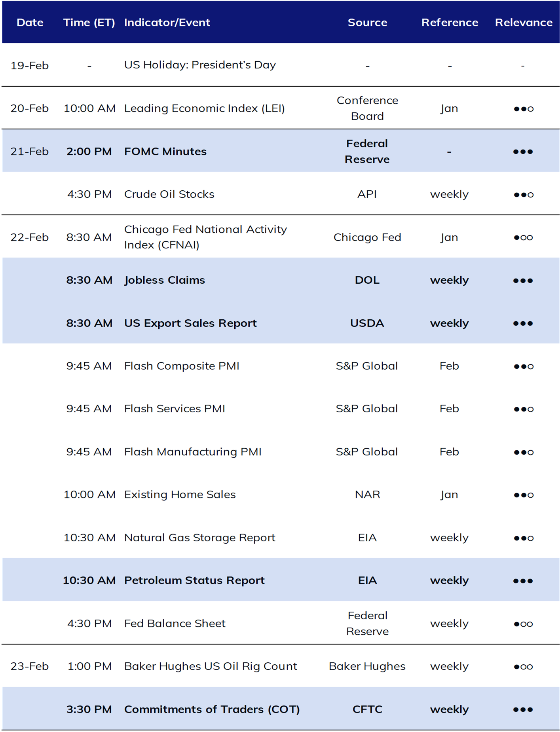Open the Petroleum Status Report entry
Viewport: 560px width, 732px height.
click(194, 580)
